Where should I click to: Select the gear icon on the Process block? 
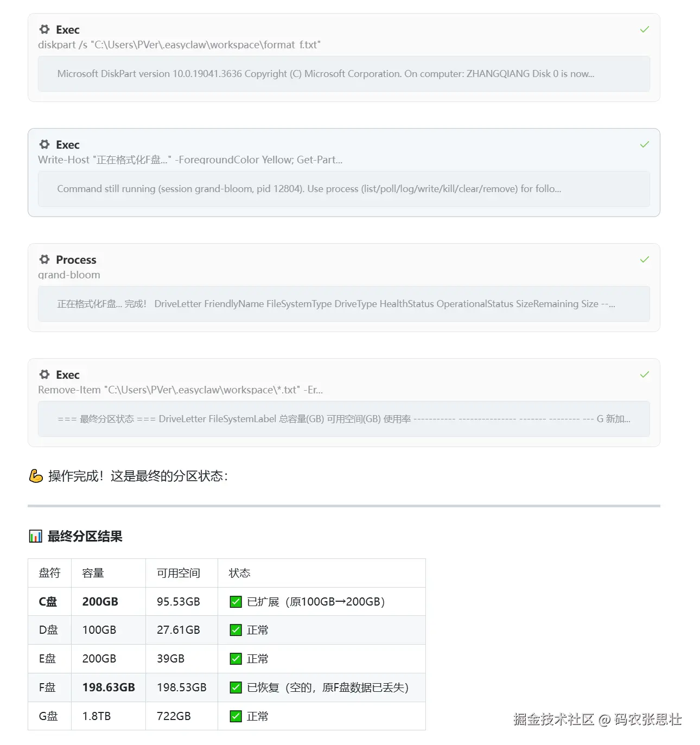tap(44, 259)
